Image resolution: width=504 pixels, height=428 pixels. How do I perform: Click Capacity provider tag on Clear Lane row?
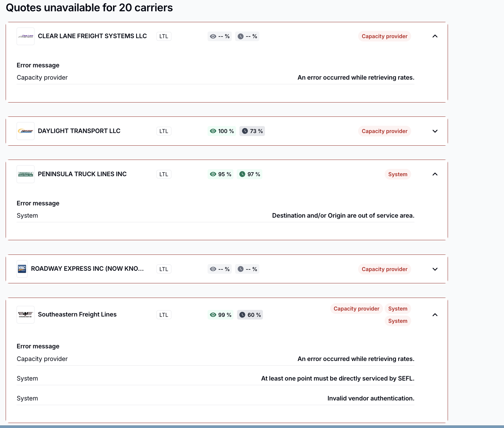385,36
